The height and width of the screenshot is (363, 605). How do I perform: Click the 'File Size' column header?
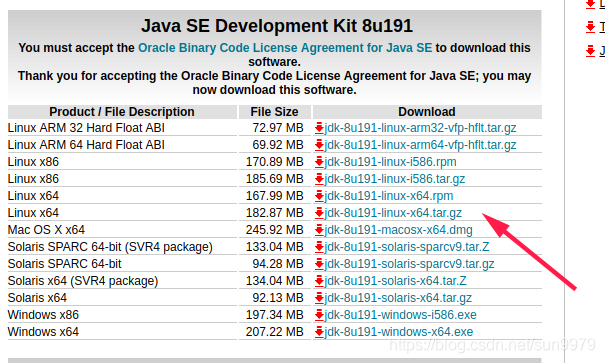click(x=274, y=111)
